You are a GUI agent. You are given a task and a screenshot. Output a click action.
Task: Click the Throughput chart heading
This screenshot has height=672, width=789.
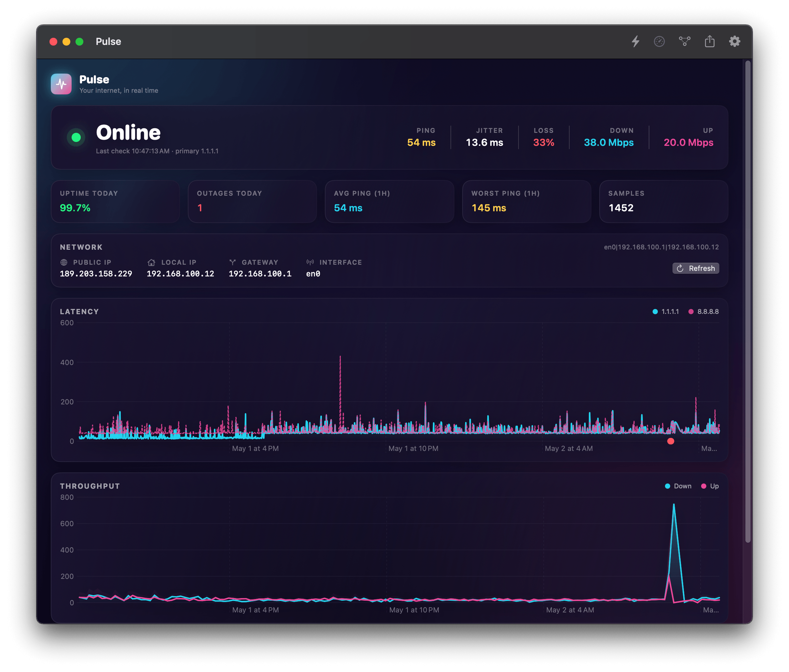pyautogui.click(x=90, y=486)
